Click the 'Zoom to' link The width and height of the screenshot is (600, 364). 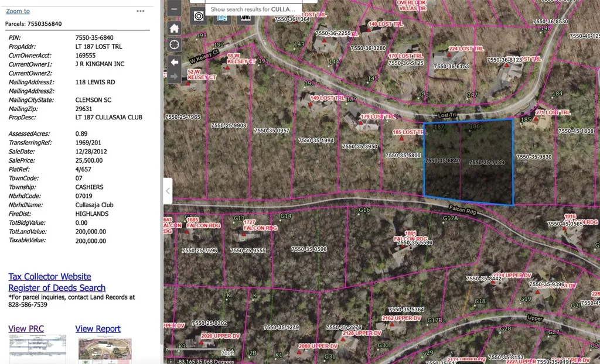click(x=18, y=11)
